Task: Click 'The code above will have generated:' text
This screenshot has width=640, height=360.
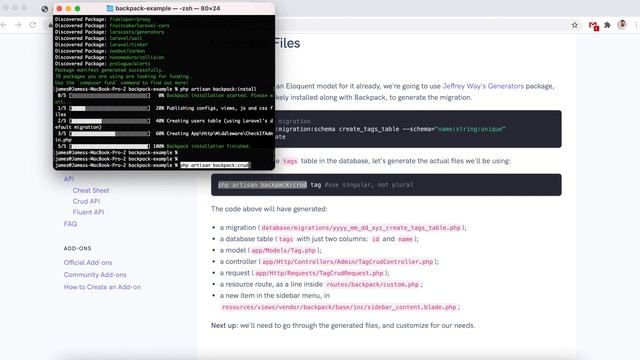Action: point(269,209)
